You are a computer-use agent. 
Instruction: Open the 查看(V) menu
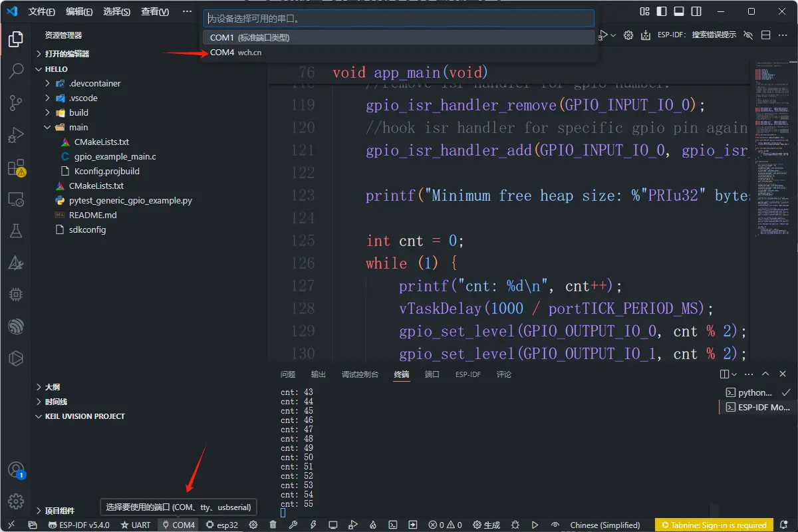tap(155, 12)
